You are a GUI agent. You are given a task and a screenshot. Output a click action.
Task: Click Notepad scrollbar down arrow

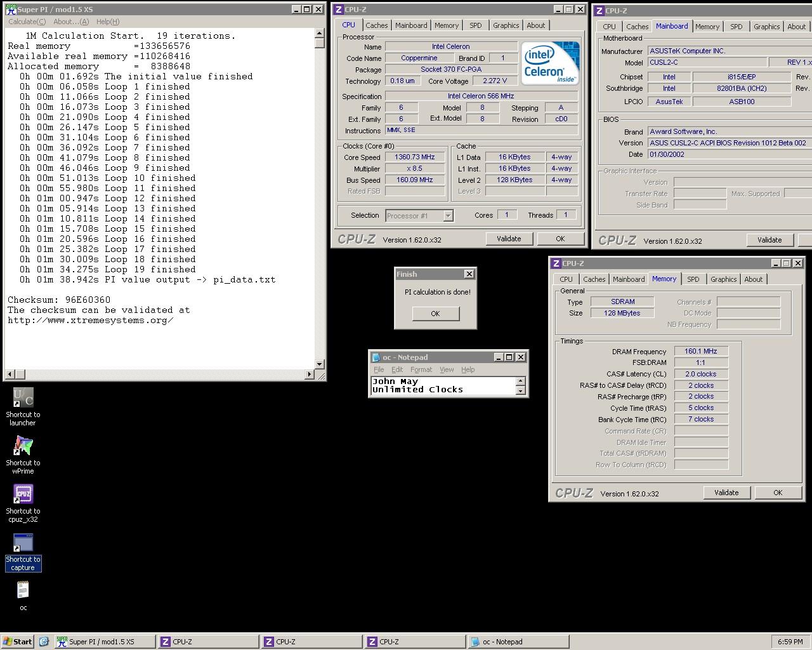point(520,391)
